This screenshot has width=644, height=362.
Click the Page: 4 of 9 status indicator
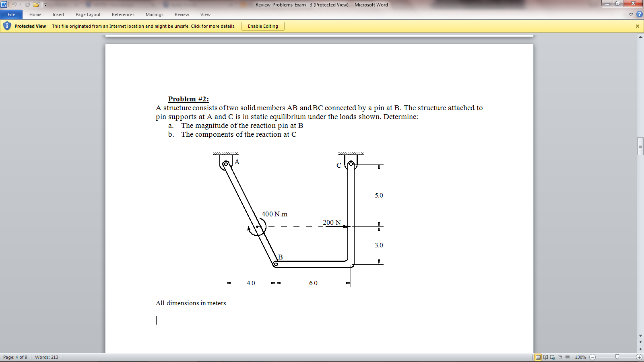tap(15, 357)
